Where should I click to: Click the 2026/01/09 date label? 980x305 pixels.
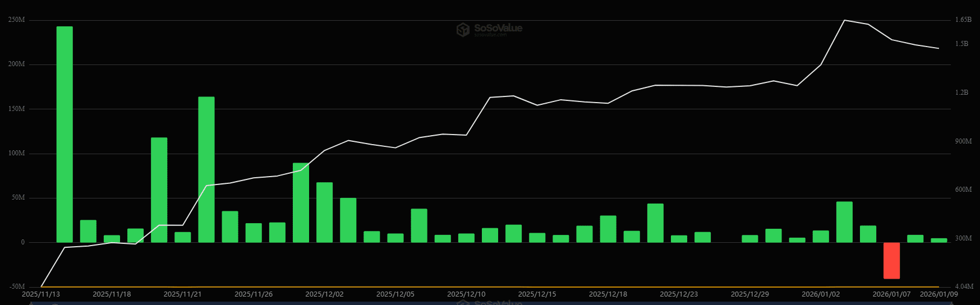click(x=938, y=294)
